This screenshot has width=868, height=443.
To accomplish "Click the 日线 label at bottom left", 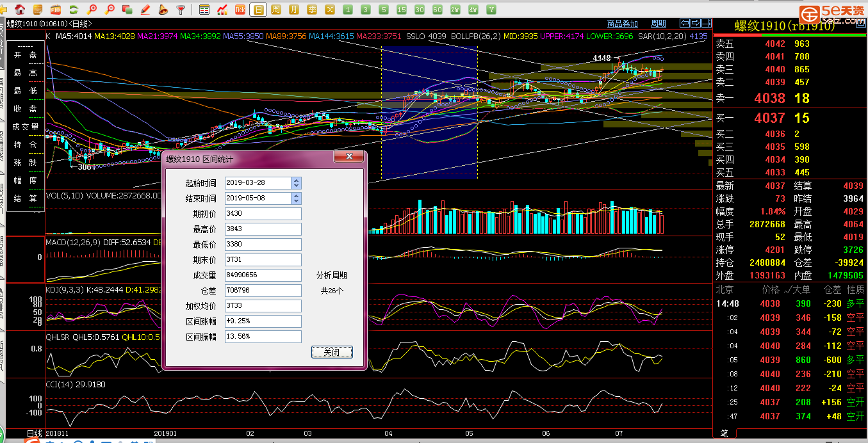I will coord(34,433).
